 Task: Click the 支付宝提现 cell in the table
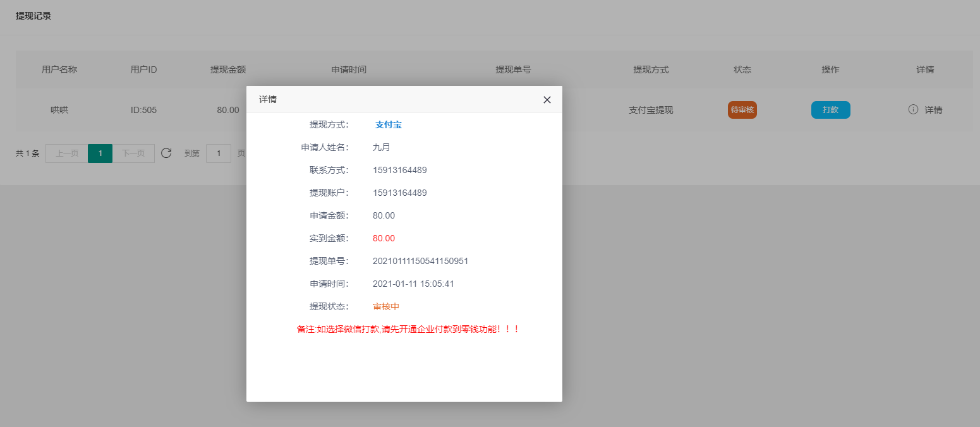coord(651,110)
